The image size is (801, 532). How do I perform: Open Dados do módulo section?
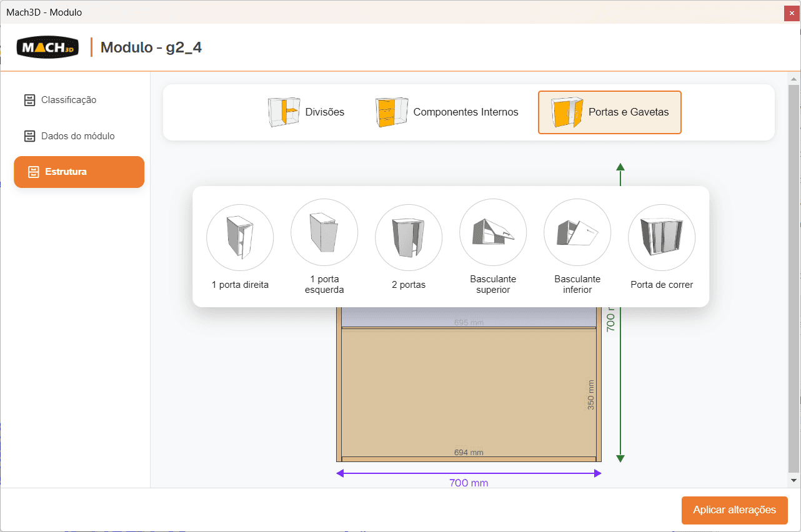pyautogui.click(x=79, y=136)
